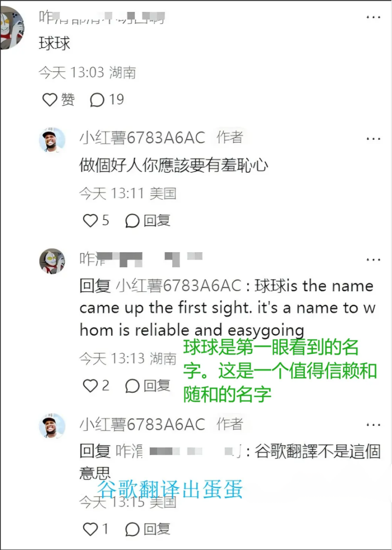This screenshot has height=550, width=392.
Task: Reply to the 谷歌翻譯 comment
Action: click(148, 529)
